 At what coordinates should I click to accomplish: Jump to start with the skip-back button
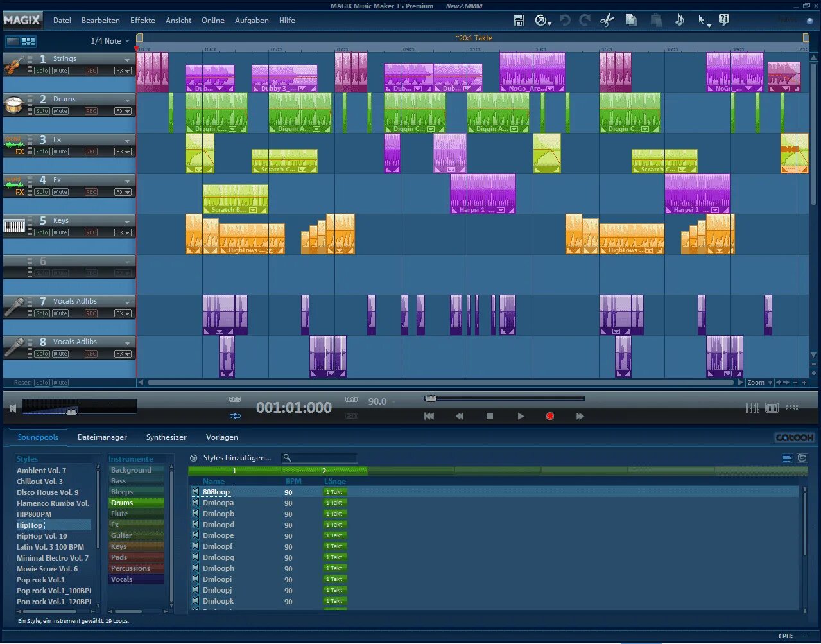429,416
